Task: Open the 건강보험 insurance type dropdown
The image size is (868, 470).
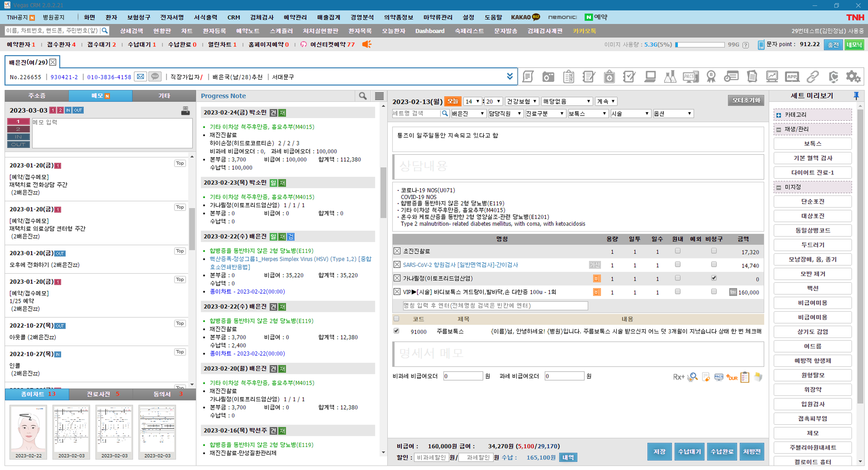Action: coord(521,101)
